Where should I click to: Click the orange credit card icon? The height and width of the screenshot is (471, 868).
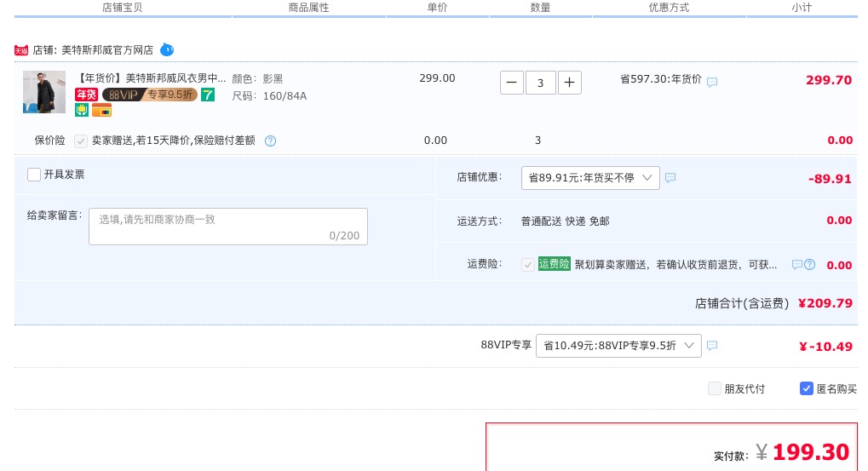[x=102, y=111]
